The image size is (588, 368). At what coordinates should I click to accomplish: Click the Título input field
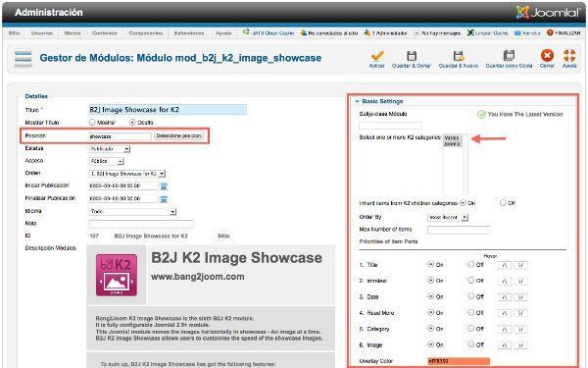click(168, 110)
